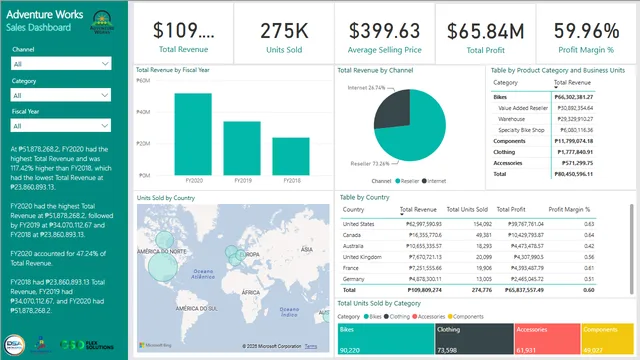Select the Clothing row in category table

(x=543, y=152)
